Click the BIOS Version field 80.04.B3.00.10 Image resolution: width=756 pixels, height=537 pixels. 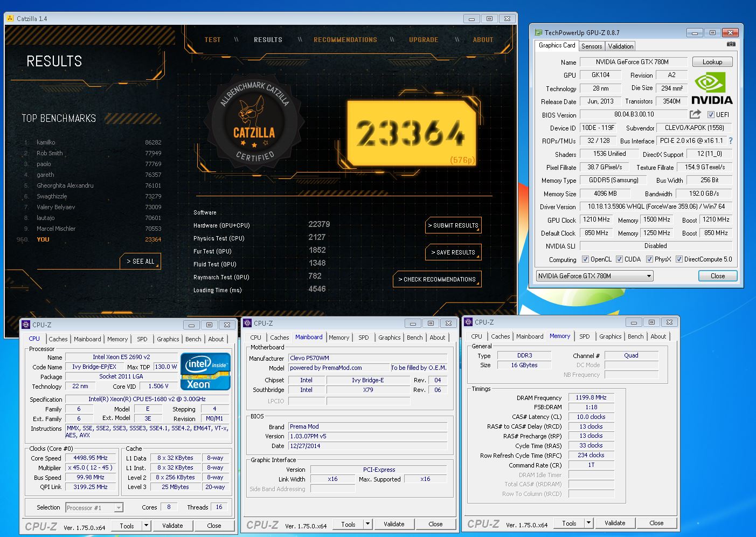[x=634, y=114]
